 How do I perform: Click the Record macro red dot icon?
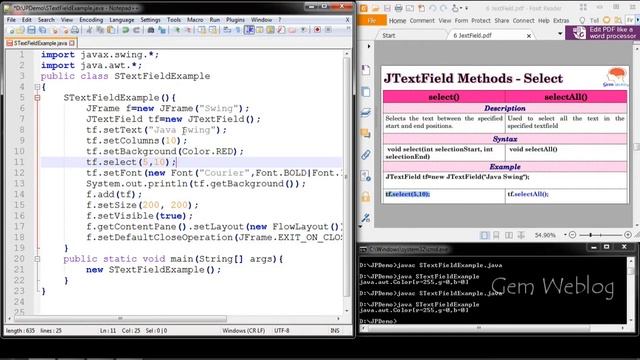click(x=317, y=30)
